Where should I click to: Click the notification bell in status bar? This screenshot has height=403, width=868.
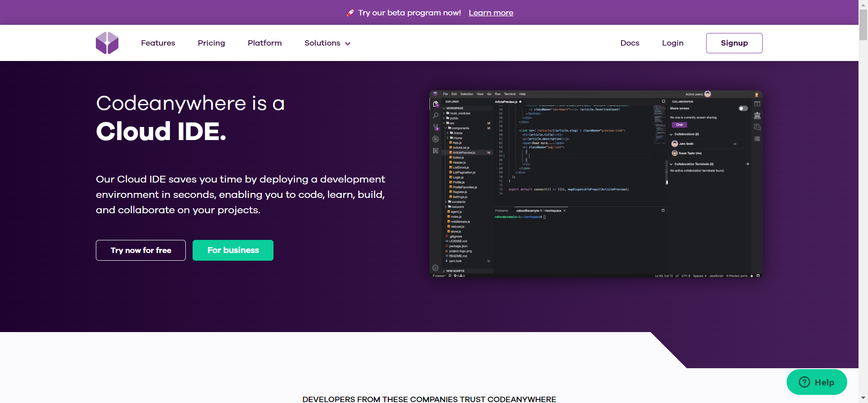(752, 276)
